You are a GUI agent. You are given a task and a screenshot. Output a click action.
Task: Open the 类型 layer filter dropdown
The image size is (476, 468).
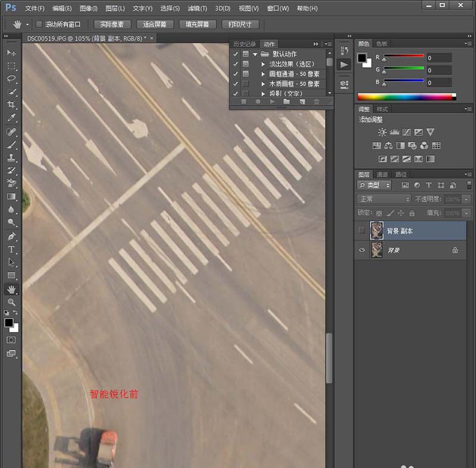[374, 186]
